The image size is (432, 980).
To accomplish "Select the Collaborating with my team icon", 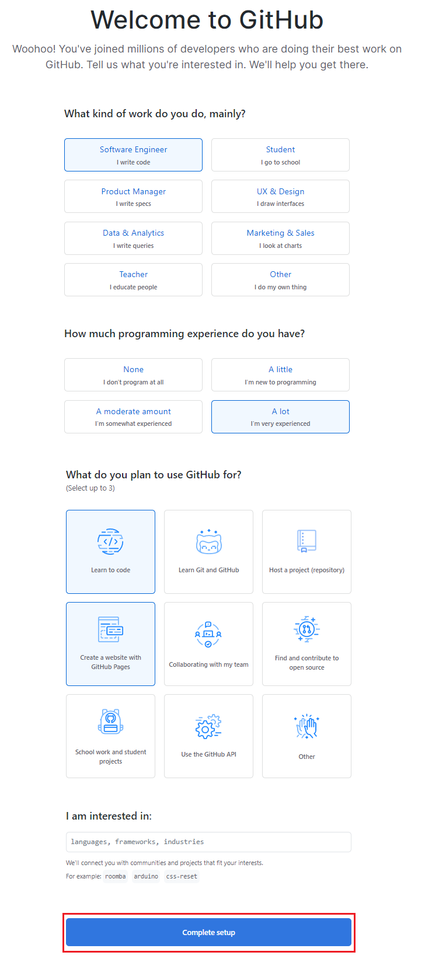I will point(208,634).
